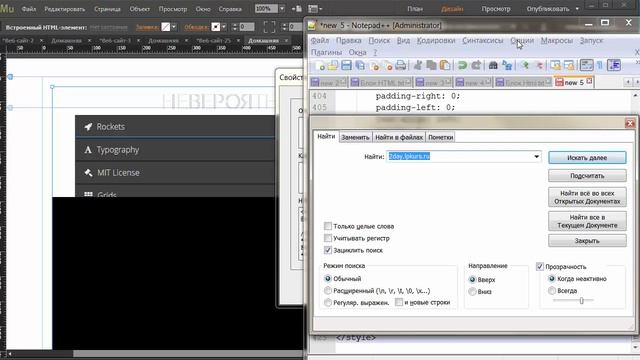Open 'Макросы' menu in Notepad++

click(x=557, y=40)
